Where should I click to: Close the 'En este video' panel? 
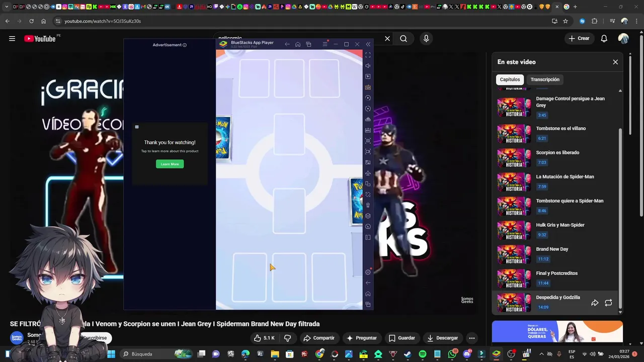tap(615, 62)
